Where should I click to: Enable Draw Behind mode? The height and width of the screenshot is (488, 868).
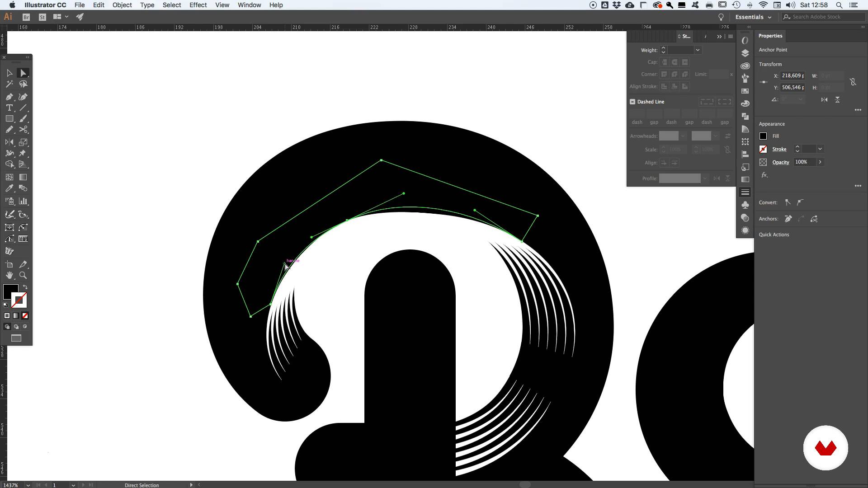[16, 326]
